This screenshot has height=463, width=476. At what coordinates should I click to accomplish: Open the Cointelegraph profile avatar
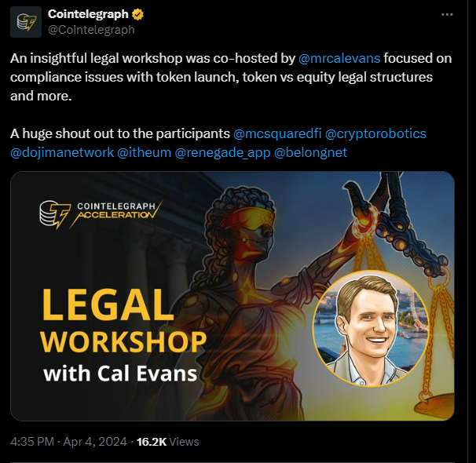[x=26, y=22]
